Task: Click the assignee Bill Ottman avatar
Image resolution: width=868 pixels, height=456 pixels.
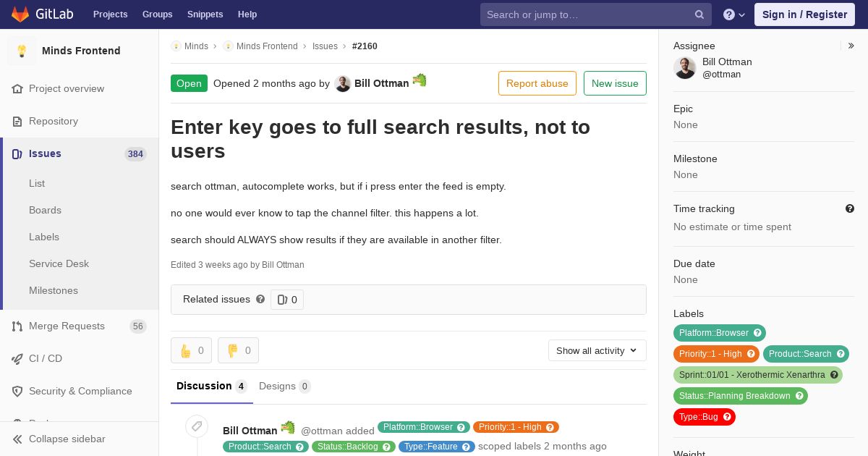Action: coord(684,68)
